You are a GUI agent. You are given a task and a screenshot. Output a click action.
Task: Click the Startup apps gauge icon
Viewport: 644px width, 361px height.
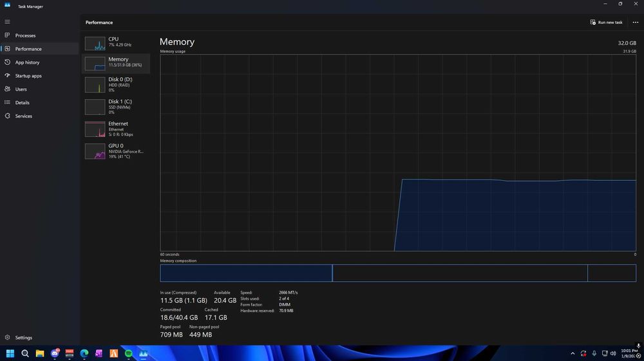7,75
